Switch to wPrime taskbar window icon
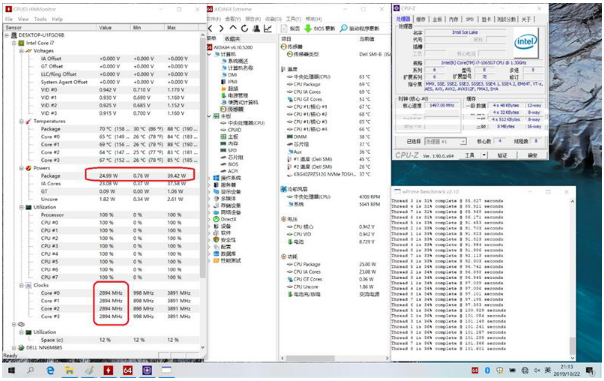This screenshot has height=381, width=604. click(x=166, y=371)
